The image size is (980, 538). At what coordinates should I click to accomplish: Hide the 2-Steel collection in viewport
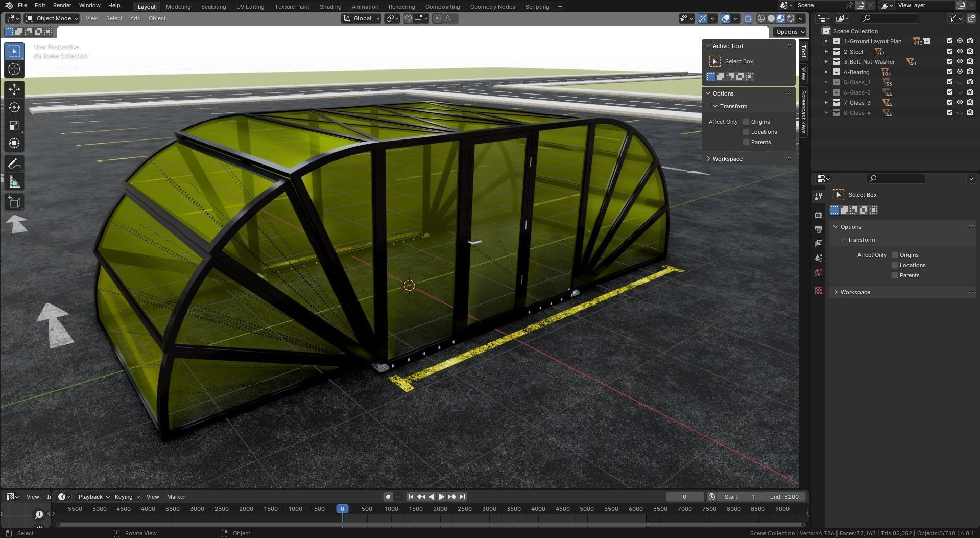tap(960, 51)
